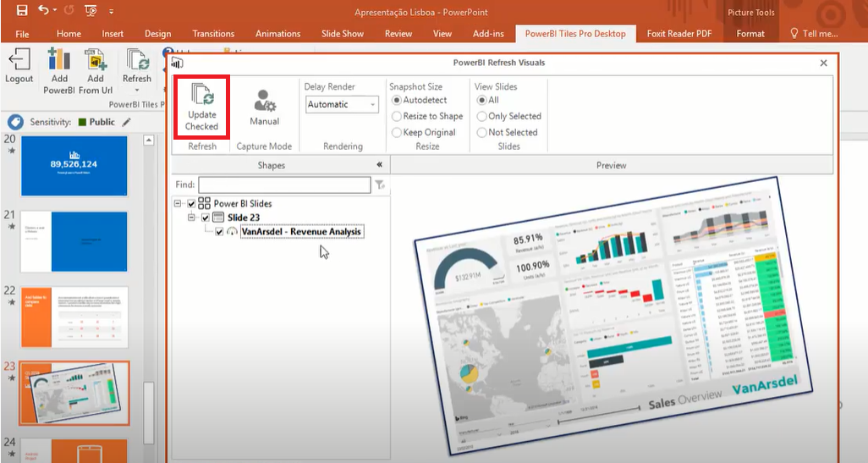The height and width of the screenshot is (463, 868).
Task: Open the Transitions tab
Action: coord(213,34)
